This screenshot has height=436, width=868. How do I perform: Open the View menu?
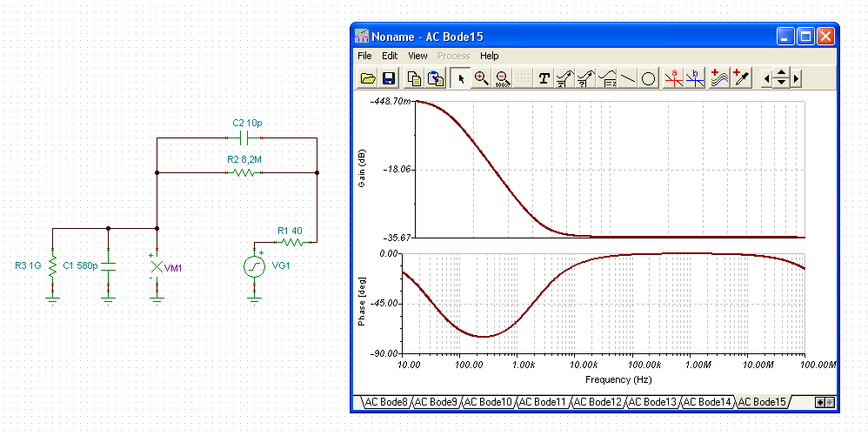click(x=418, y=56)
